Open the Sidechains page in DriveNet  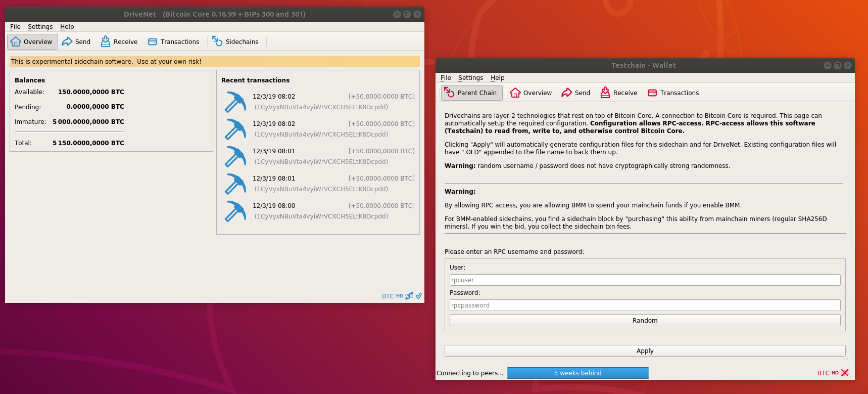pyautogui.click(x=235, y=41)
